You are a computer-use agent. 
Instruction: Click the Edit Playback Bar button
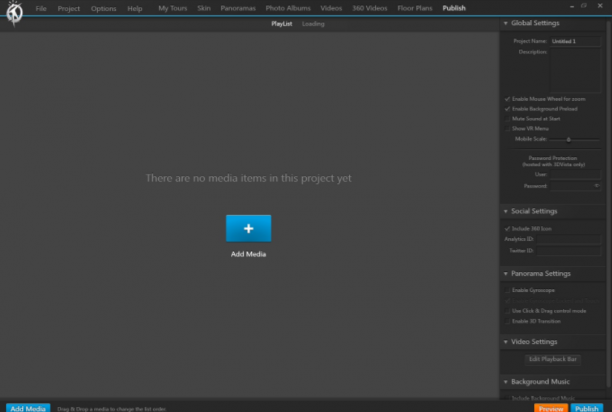[x=553, y=359]
